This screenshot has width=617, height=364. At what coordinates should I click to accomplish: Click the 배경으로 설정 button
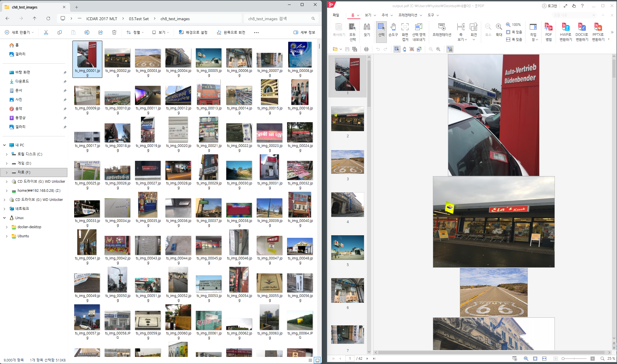(193, 32)
